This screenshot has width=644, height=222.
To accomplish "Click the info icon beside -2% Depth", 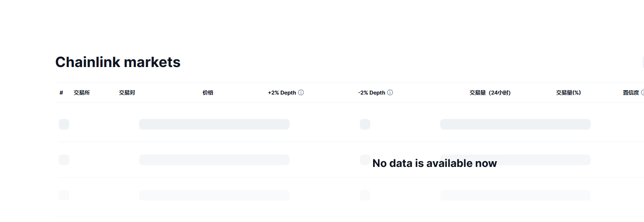I will tap(390, 93).
